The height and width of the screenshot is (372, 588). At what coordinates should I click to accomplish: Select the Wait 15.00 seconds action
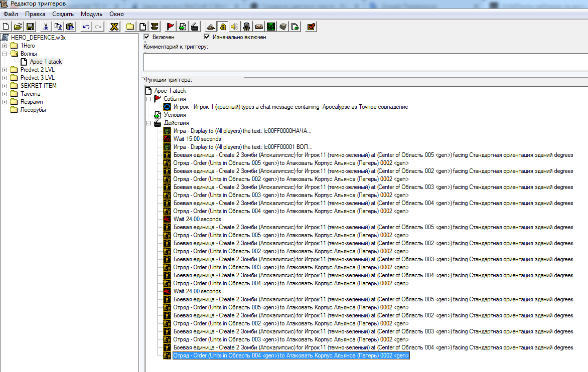[x=197, y=139]
